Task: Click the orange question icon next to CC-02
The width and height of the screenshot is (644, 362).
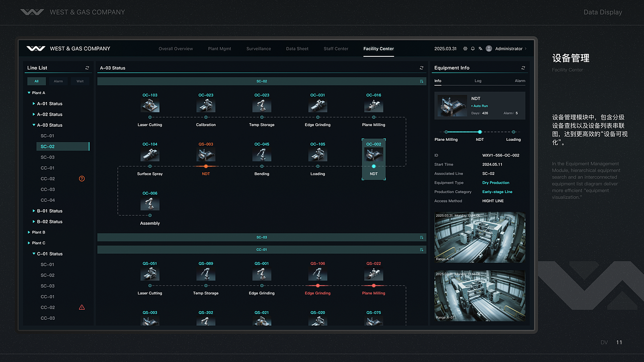Action: [x=82, y=178]
